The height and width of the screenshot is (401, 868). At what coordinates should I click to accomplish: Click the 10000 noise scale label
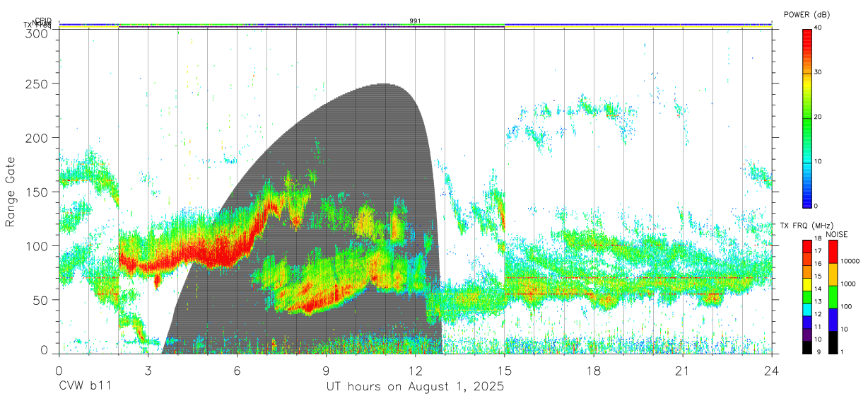(x=850, y=262)
